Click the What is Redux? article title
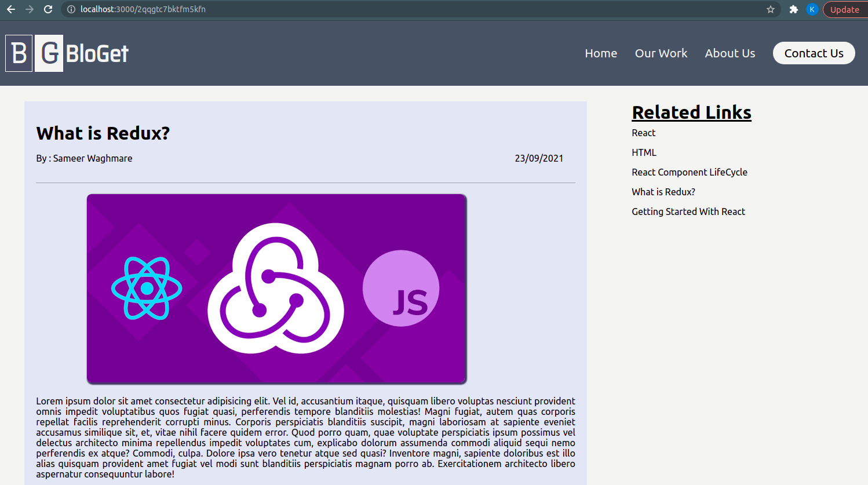The image size is (868, 485). pos(103,133)
